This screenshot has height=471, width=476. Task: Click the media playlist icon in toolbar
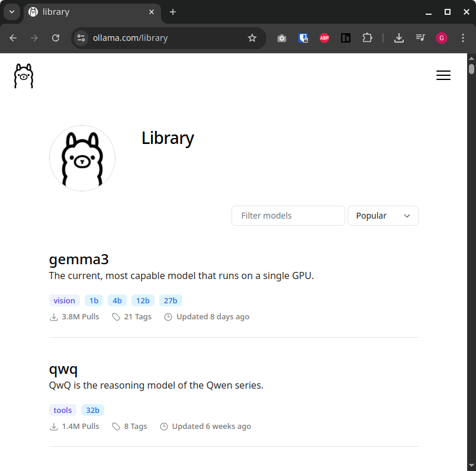[x=420, y=37]
